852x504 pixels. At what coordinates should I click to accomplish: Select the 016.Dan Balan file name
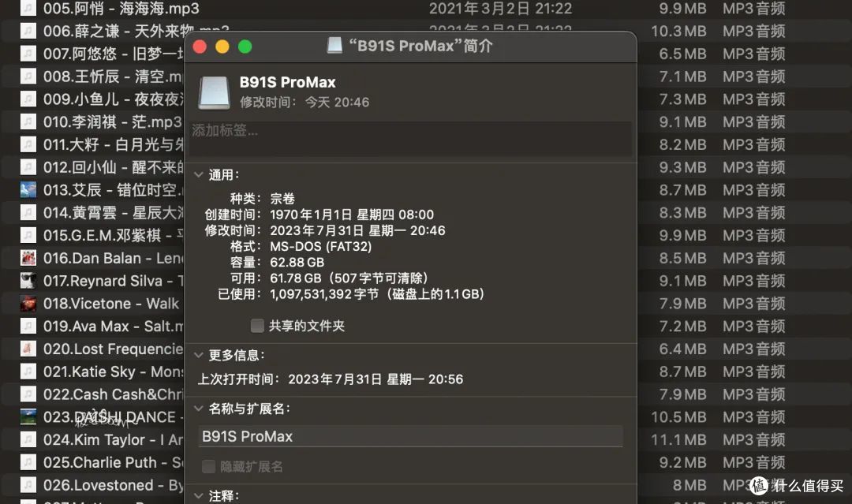coord(113,259)
